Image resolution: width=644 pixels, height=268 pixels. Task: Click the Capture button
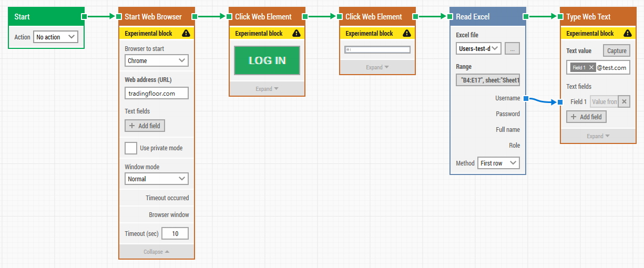(617, 51)
